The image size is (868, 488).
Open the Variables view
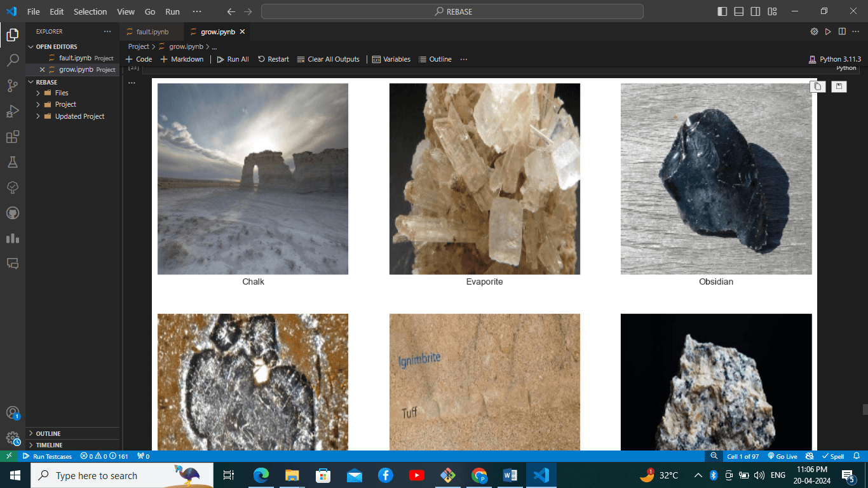tap(391, 59)
